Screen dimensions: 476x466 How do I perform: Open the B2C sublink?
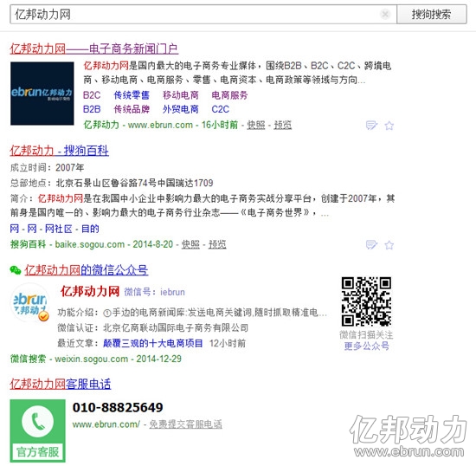pyautogui.click(x=92, y=95)
